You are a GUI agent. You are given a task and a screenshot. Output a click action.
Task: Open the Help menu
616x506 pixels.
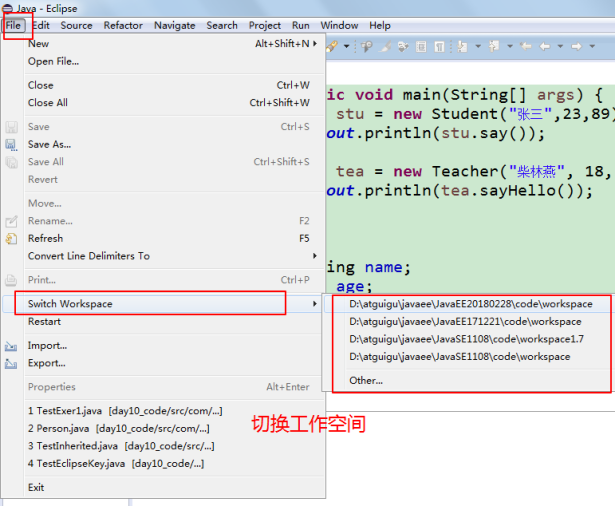(380, 26)
